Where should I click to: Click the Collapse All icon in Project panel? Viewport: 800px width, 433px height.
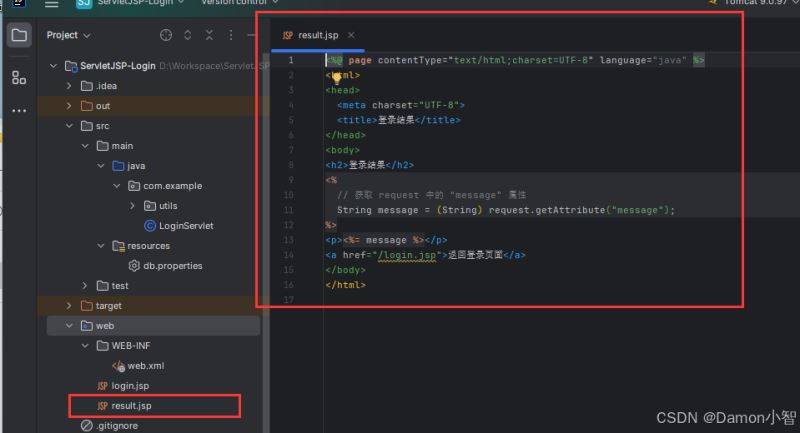click(x=210, y=35)
